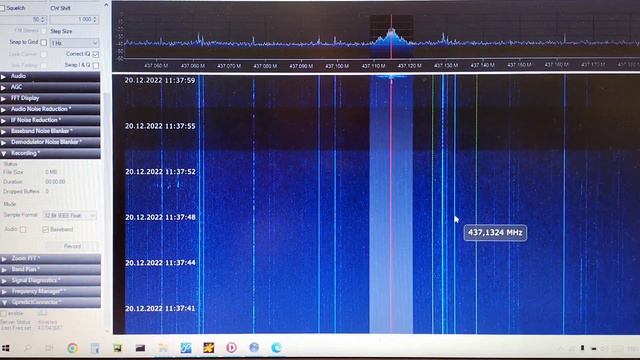Expand the Zoom FFT panel
This screenshot has width=640, height=360.
click(x=50, y=258)
